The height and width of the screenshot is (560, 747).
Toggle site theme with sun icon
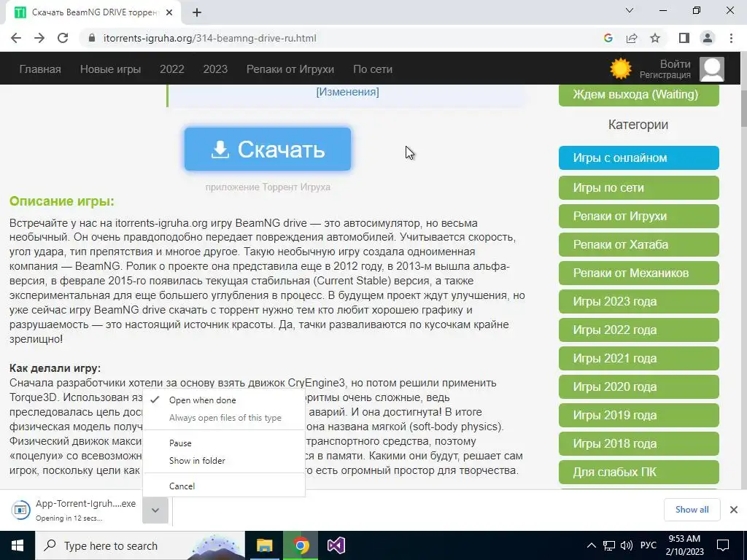click(620, 69)
